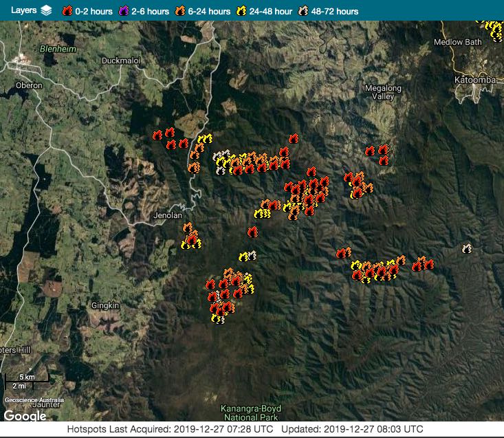Click the Duckmaloi map label
The image size is (504, 438).
click(121, 61)
